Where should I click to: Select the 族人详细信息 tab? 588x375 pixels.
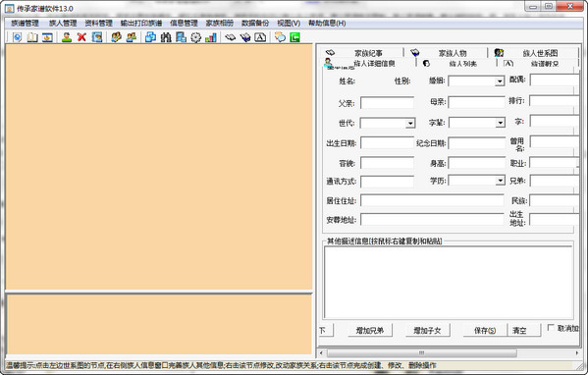369,64
